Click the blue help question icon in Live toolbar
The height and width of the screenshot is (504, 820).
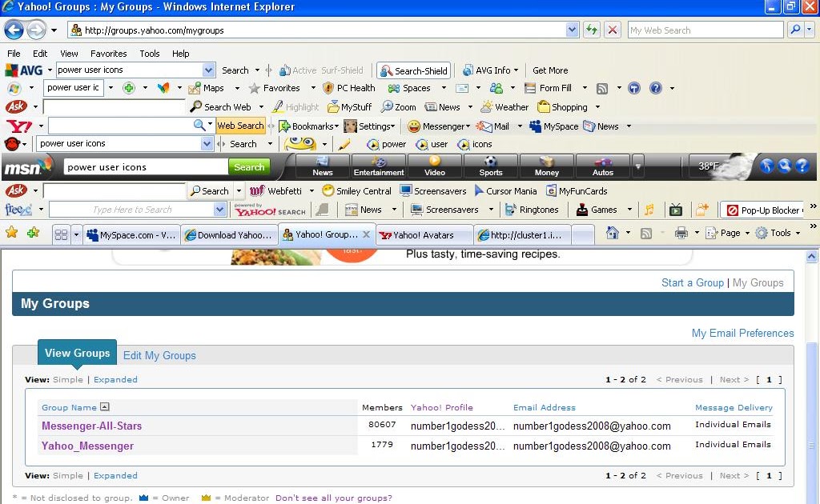tap(655, 88)
